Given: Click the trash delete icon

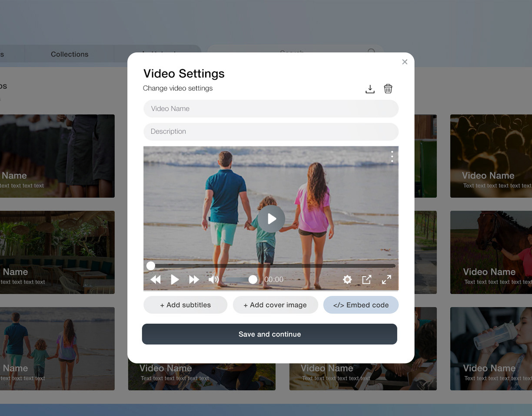Looking at the screenshot, I should (388, 89).
